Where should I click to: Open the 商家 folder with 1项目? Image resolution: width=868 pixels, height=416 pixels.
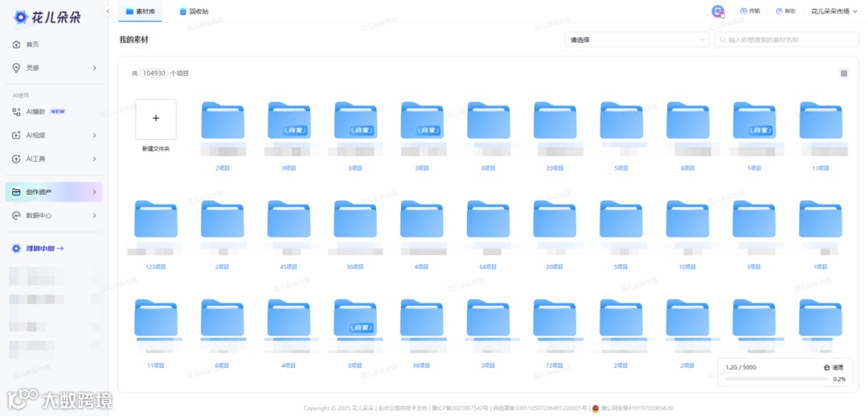pyautogui.click(x=755, y=120)
